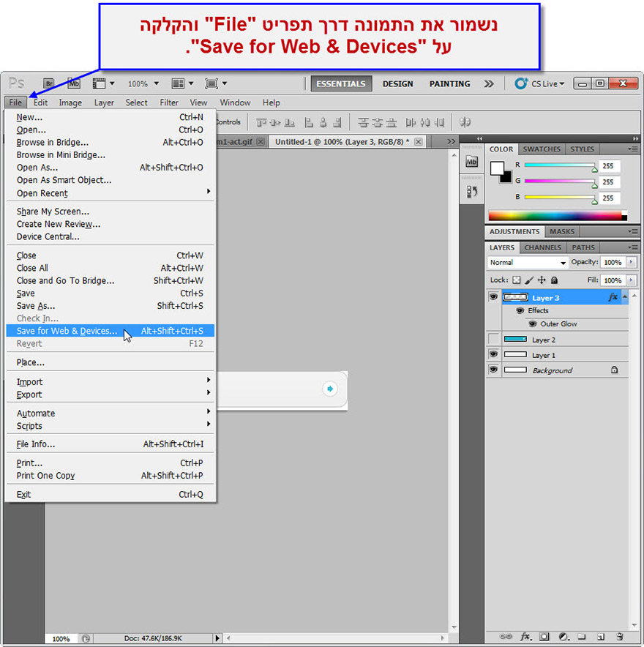
Task: Show more workspaces double-arrow
Action: 489,83
